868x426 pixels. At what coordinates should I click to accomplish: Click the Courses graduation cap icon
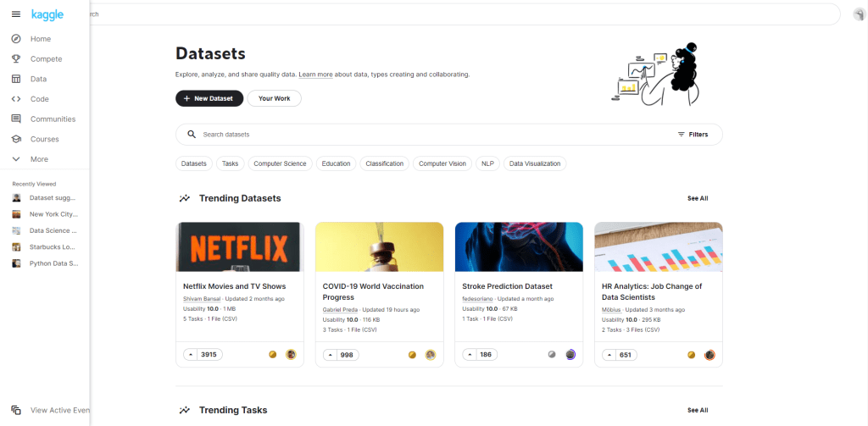pyautogui.click(x=16, y=139)
